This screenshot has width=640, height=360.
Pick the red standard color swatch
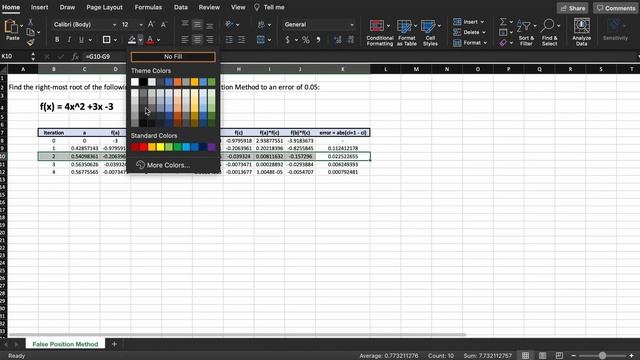(143, 147)
